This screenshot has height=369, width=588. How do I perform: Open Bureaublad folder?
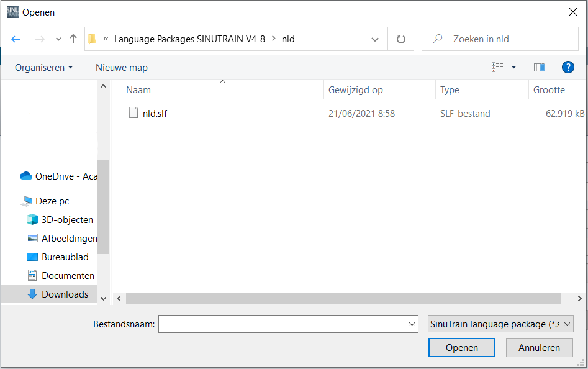pos(65,257)
